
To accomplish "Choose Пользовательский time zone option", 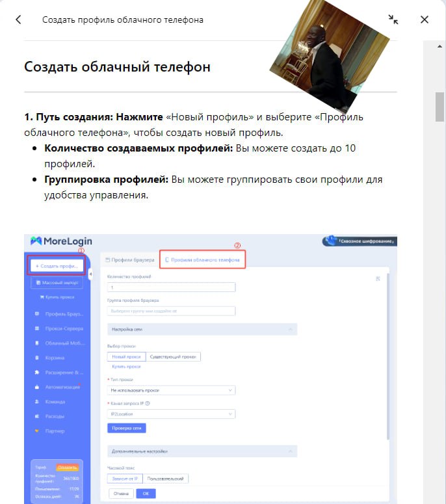I will click(x=166, y=479).
